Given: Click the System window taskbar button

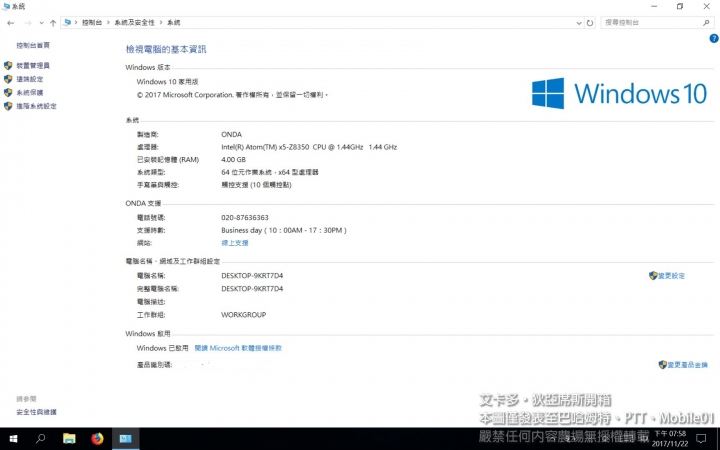Looking at the screenshot, I should point(125,439).
